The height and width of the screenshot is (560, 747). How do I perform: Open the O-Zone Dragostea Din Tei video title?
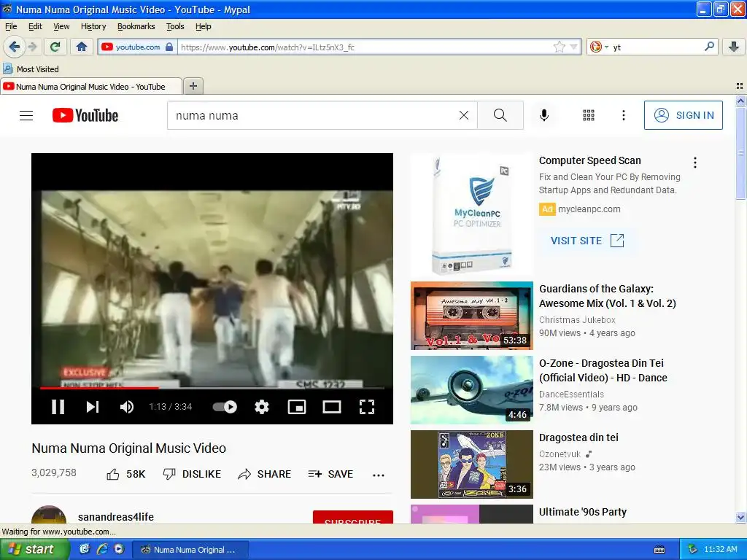coord(603,370)
